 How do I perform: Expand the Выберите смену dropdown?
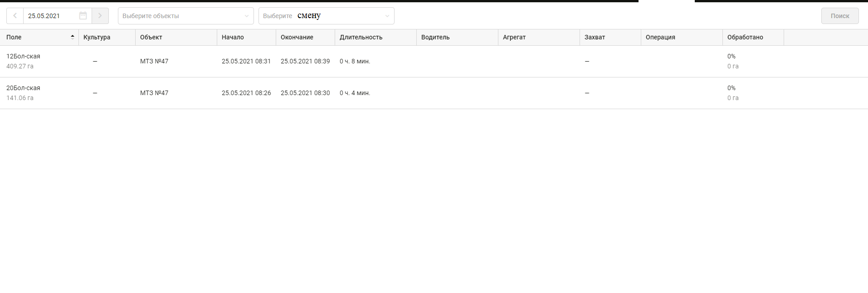pyautogui.click(x=326, y=16)
